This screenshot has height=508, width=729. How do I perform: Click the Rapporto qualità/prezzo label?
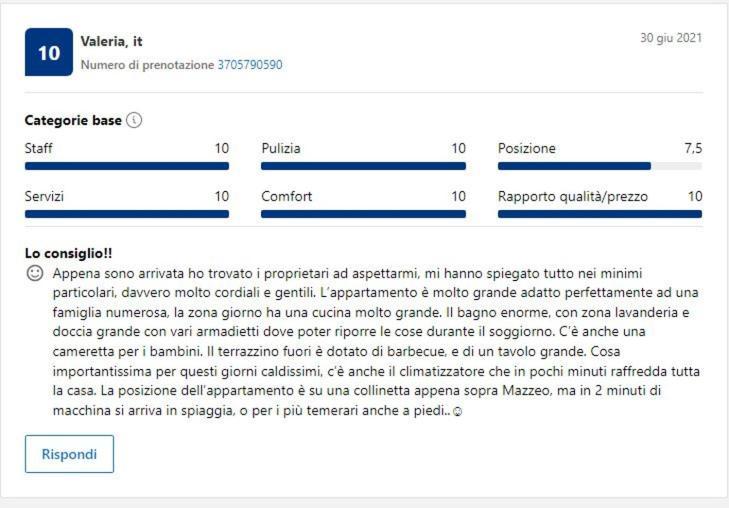[573, 197]
